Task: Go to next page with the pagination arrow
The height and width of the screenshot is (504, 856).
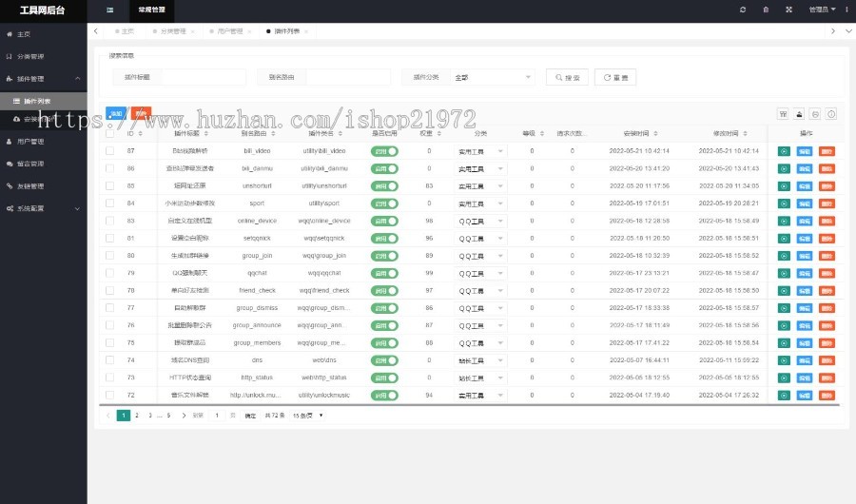Action: click(x=184, y=416)
